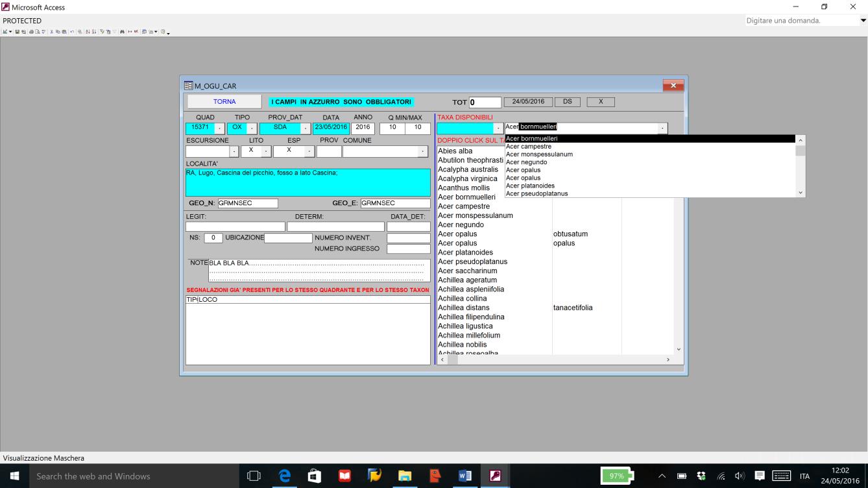Open the LITO dropdown arrow
The image size is (868, 488).
(x=266, y=152)
